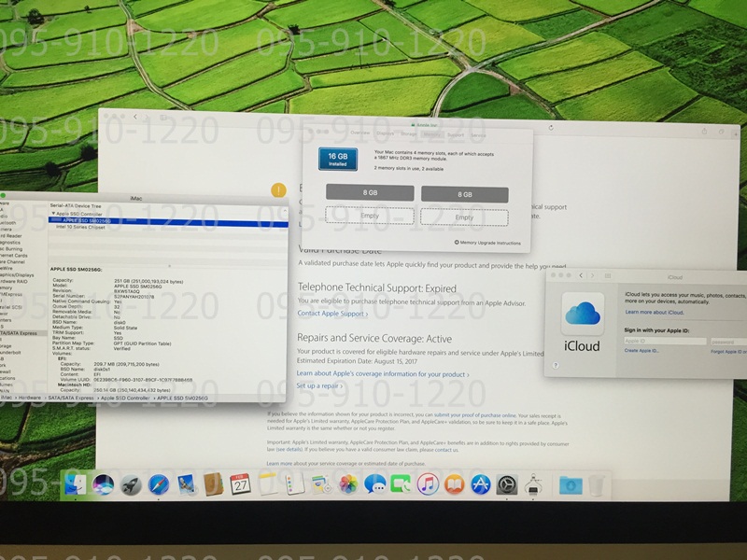
Task: Click the large iCloud cloud icon
Action: coord(582,314)
